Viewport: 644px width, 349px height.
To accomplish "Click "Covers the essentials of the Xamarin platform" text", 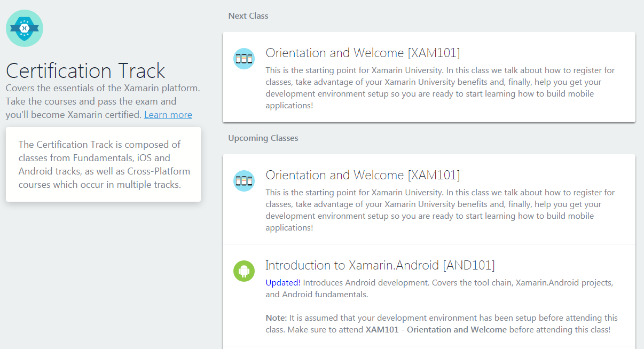I will tap(103, 88).
